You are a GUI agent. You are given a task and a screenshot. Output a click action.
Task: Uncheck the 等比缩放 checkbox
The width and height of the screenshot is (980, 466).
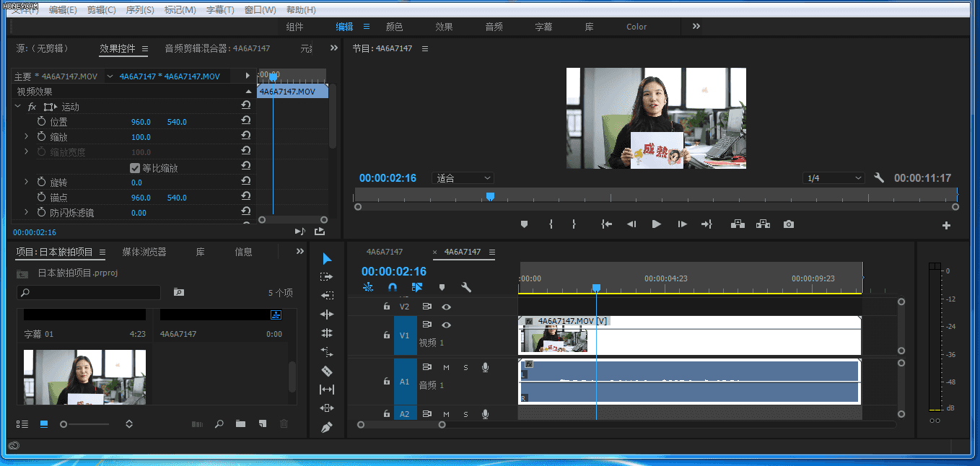(x=135, y=168)
